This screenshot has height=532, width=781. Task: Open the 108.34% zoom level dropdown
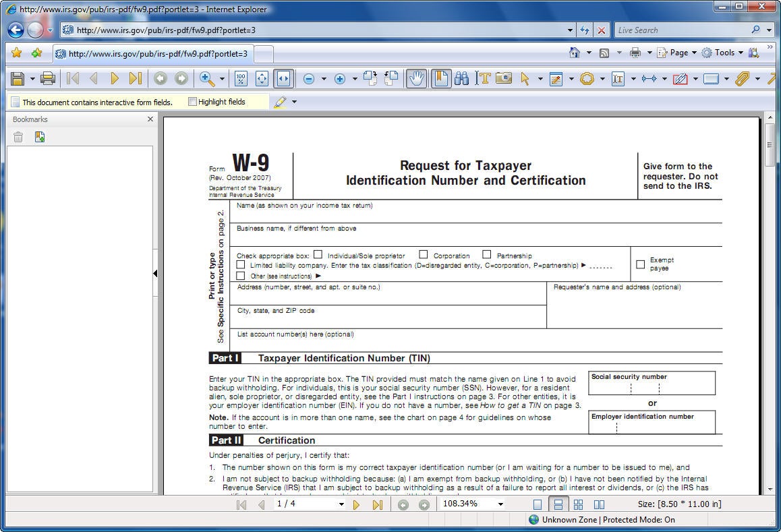500,504
